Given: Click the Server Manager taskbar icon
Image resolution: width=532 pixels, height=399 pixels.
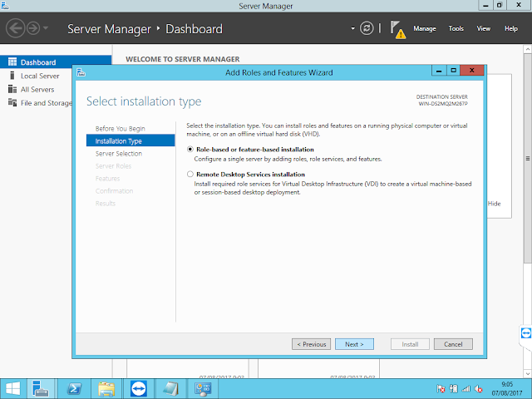Looking at the screenshot, I should (x=41, y=389).
